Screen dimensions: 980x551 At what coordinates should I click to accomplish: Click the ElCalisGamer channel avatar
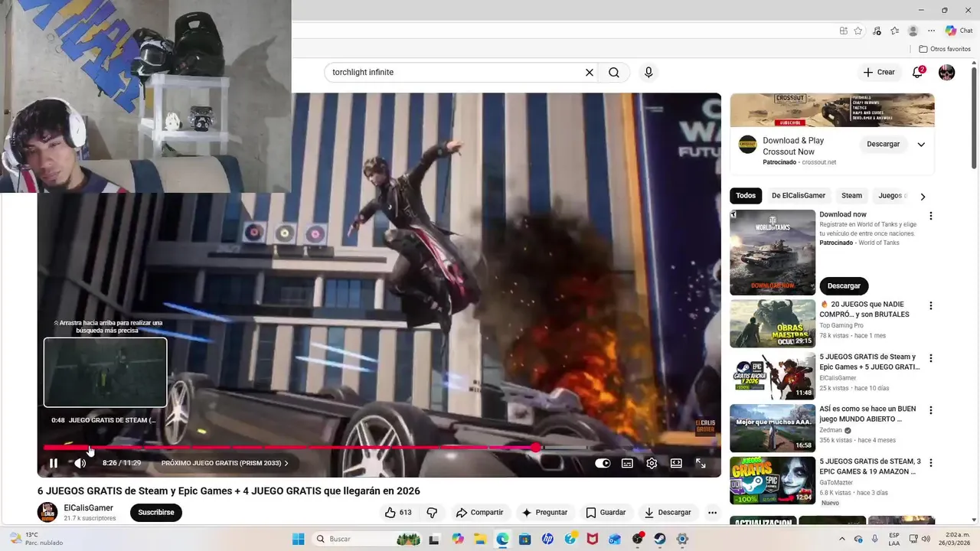point(47,513)
